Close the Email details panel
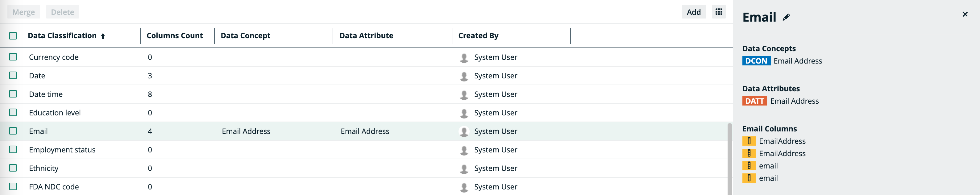980x195 pixels. [965, 15]
